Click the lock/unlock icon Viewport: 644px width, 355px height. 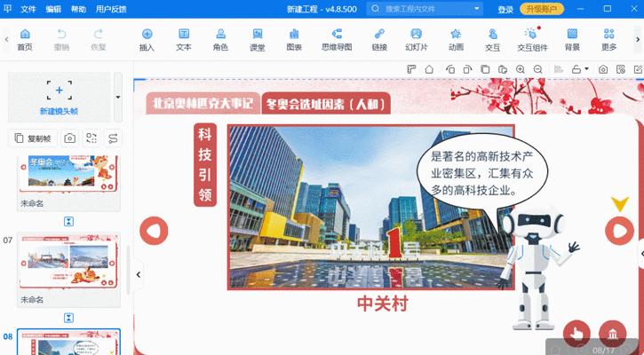(576, 69)
